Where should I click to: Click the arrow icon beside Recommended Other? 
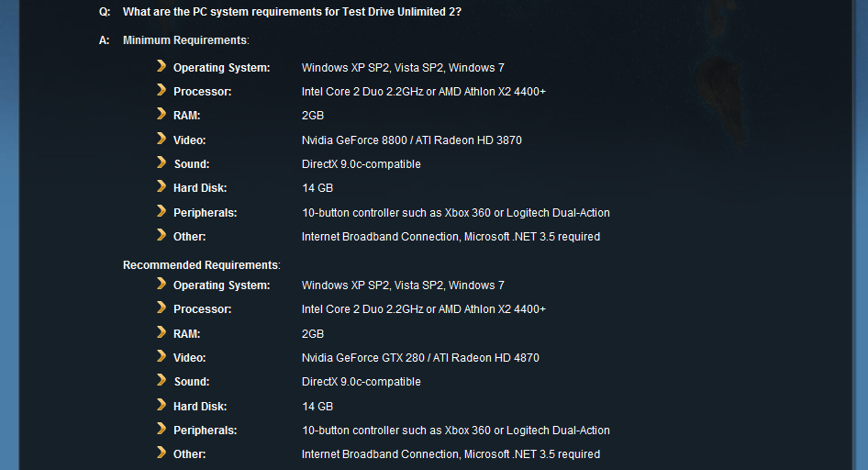161,453
